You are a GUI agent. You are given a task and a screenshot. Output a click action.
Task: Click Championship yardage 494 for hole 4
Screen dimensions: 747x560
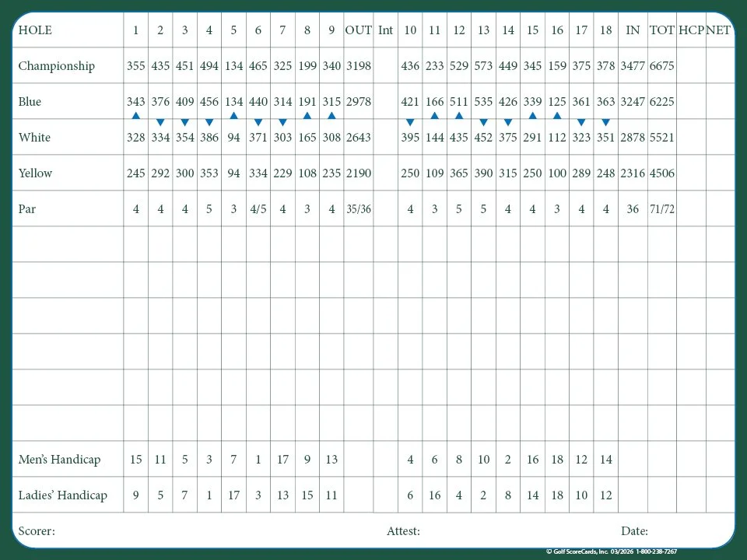[x=209, y=65]
